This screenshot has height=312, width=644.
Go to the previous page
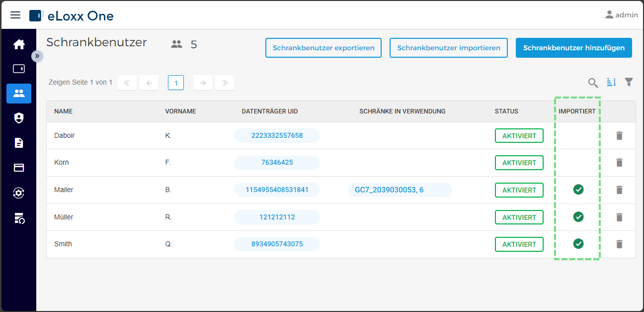pos(149,83)
